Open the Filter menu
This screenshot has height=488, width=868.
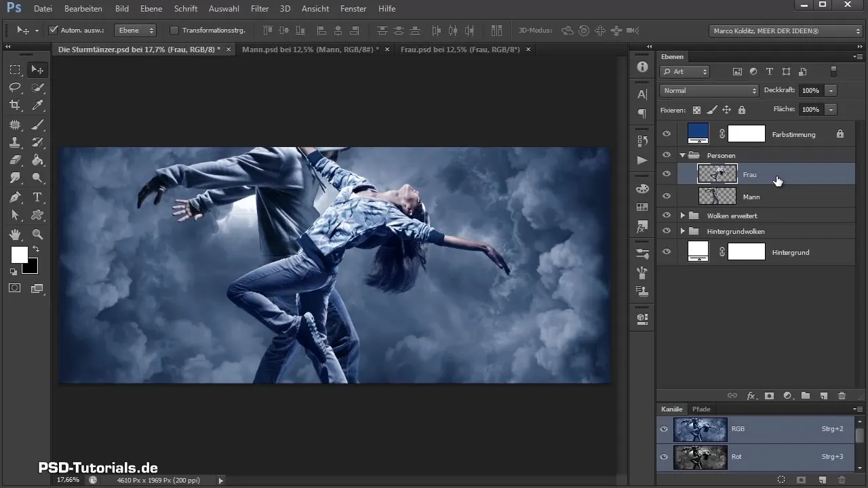pyautogui.click(x=260, y=9)
